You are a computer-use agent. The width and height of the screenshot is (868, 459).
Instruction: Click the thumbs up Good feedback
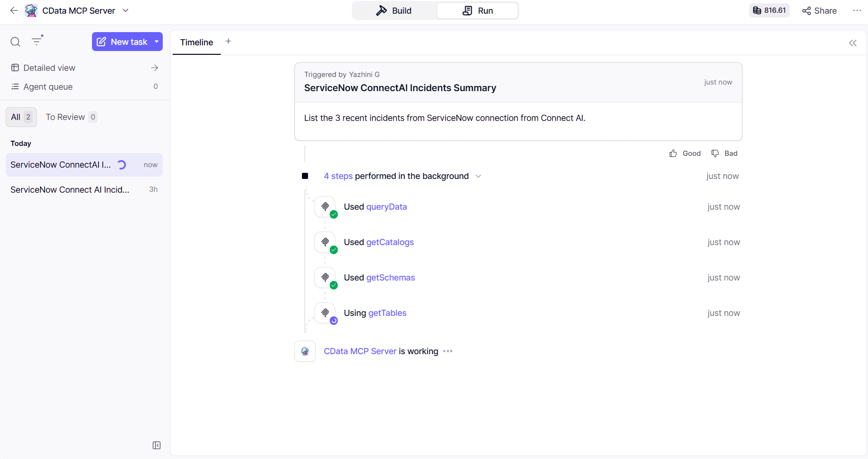[685, 153]
